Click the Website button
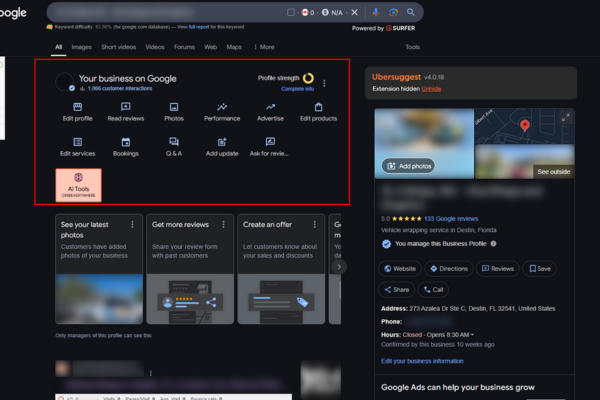The width and height of the screenshot is (600, 400). (400, 269)
